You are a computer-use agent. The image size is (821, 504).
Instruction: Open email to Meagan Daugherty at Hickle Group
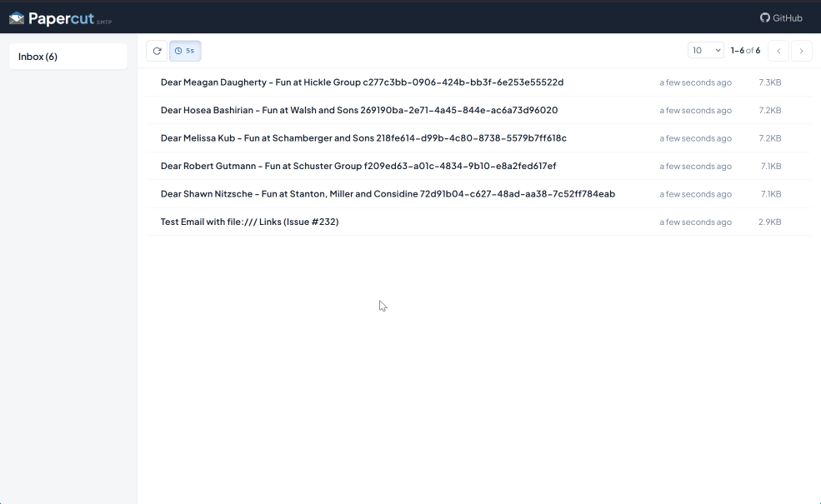[x=479, y=82]
